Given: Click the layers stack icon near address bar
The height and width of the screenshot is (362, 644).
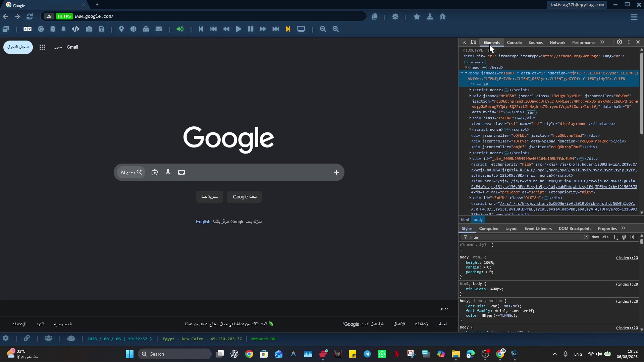Looking at the screenshot, I should click(395, 16).
